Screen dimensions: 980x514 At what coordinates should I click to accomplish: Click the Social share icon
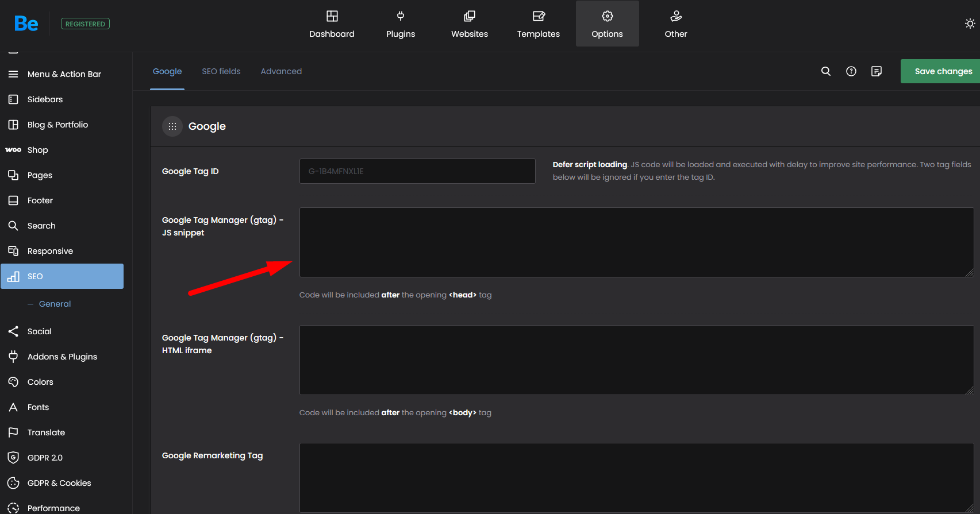click(x=13, y=331)
